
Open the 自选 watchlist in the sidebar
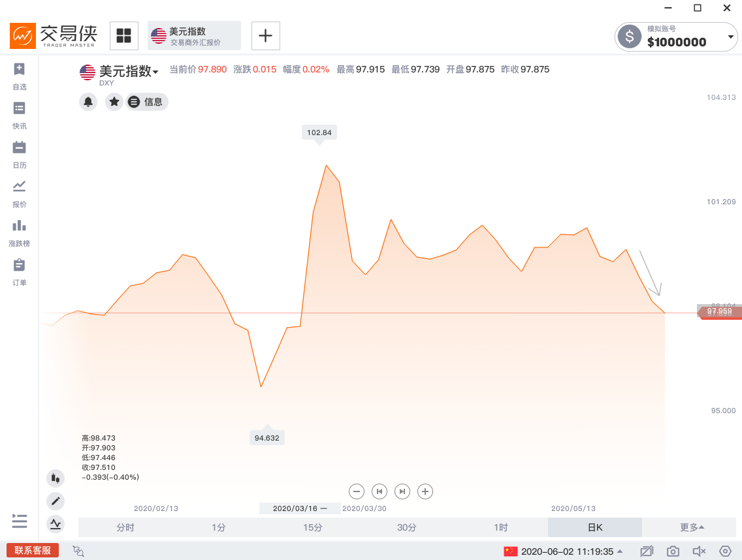coord(20,76)
